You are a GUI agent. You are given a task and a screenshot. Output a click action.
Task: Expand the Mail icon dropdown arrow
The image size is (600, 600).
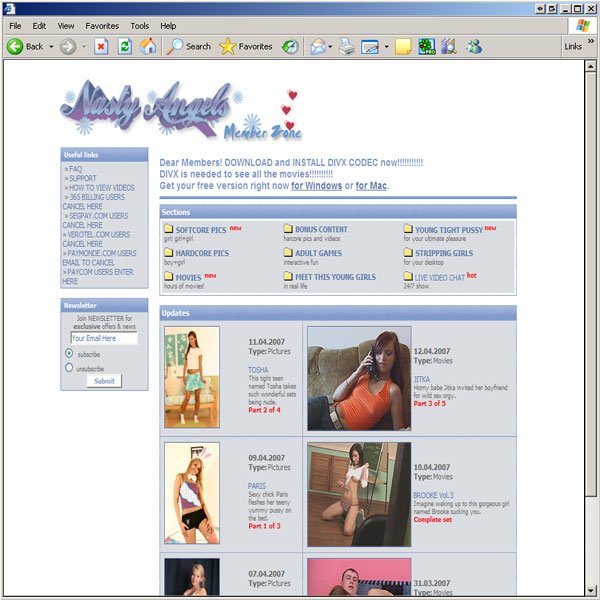pos(330,46)
